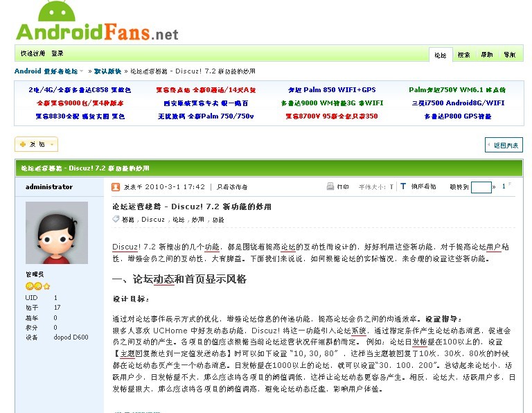Click the 设计目标 subheading
Screen dimensions: 532x413
pos(131,299)
